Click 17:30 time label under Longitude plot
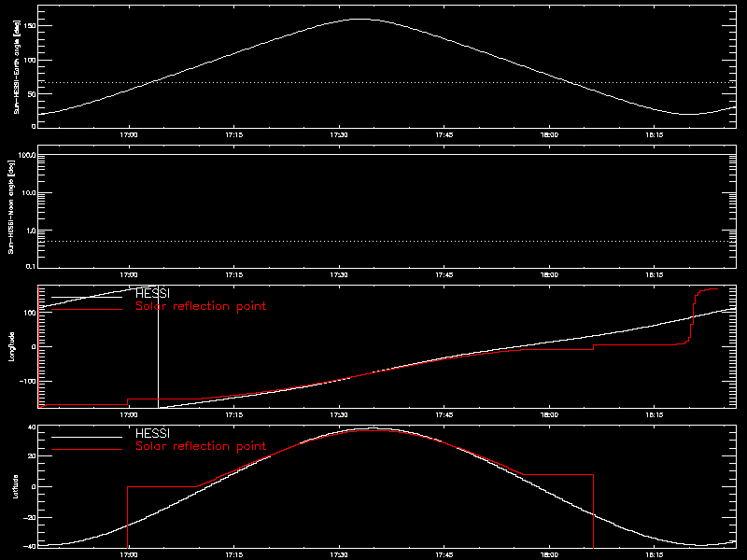The image size is (747, 560). pos(339,415)
